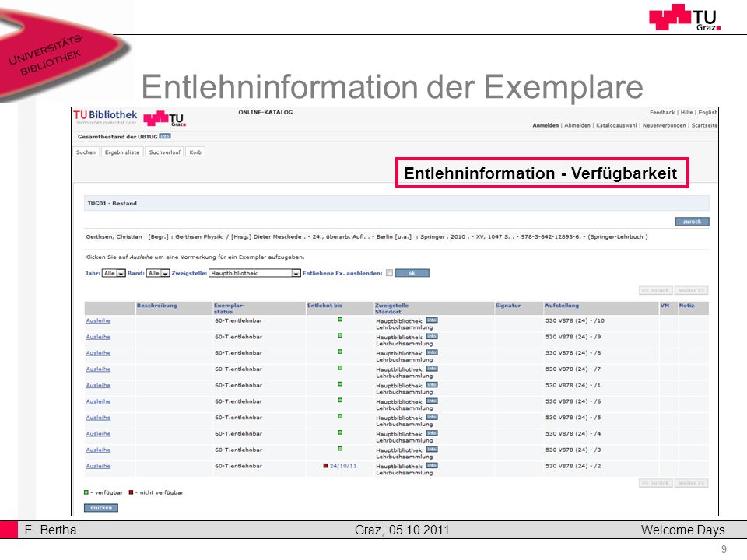The image size is (747, 560).
Task: Click the 'Zweigstelle Standort' column header
Action: tap(391, 309)
